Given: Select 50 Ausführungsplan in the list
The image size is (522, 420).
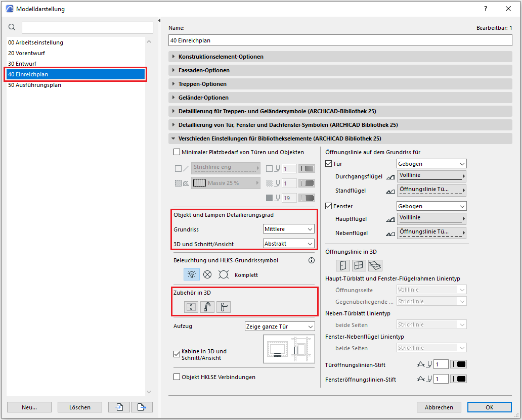Looking at the screenshot, I should pyautogui.click(x=34, y=85).
